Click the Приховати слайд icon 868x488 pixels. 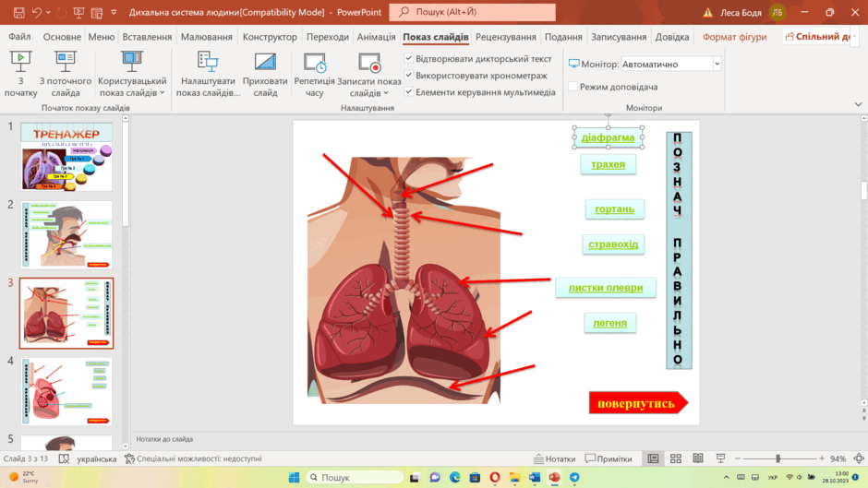pyautogui.click(x=265, y=62)
